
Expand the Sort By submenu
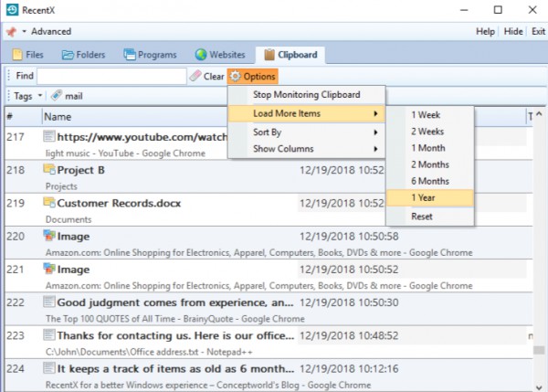pos(307,132)
